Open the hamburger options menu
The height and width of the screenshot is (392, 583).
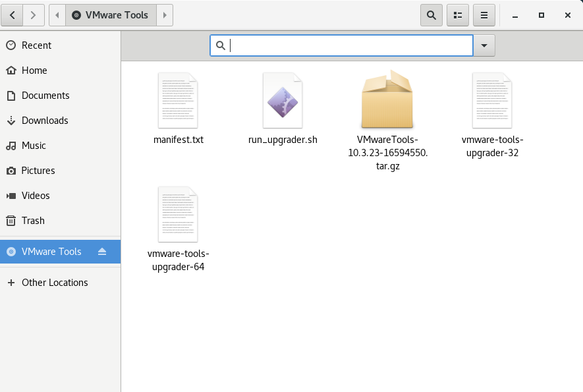coord(484,15)
